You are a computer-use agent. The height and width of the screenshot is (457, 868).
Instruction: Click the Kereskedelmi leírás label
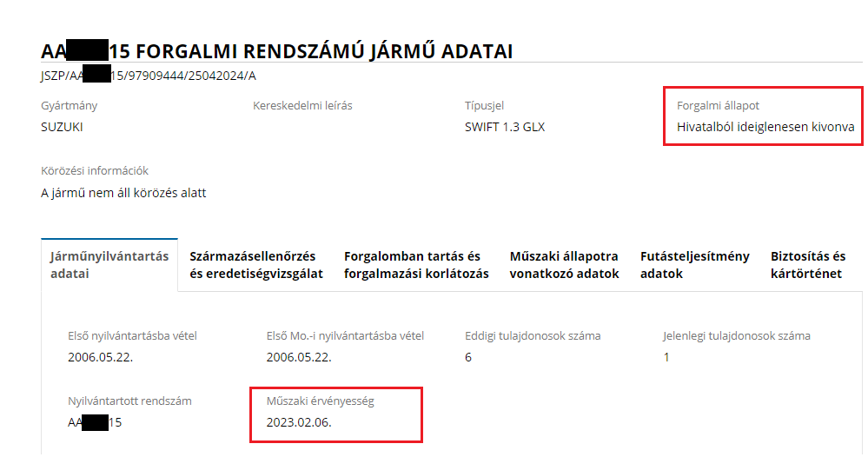302,106
